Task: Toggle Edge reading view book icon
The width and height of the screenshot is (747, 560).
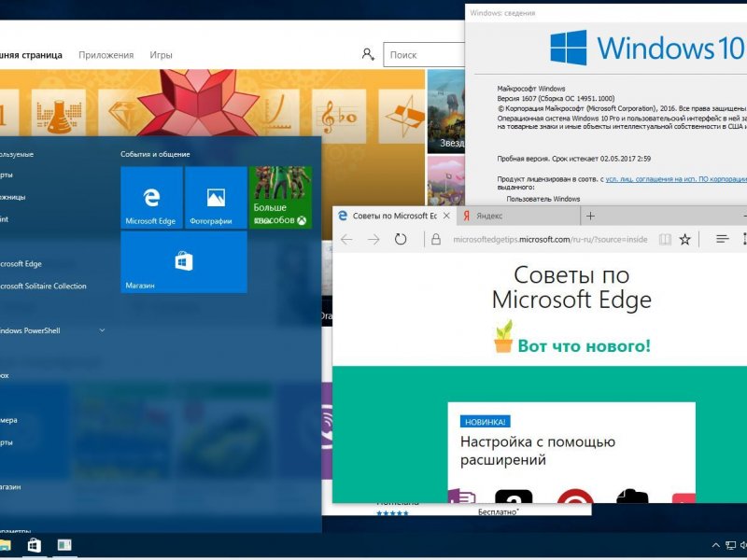Action: (x=665, y=239)
